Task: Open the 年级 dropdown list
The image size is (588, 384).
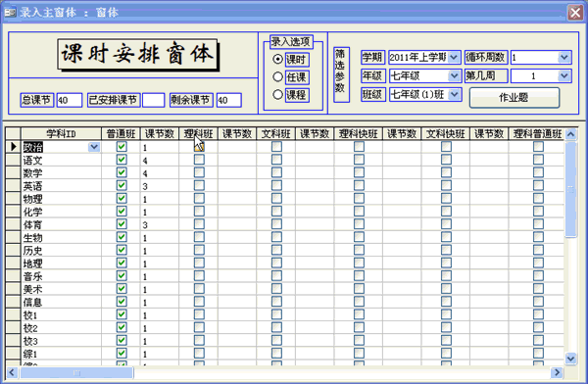Action: 454,76
